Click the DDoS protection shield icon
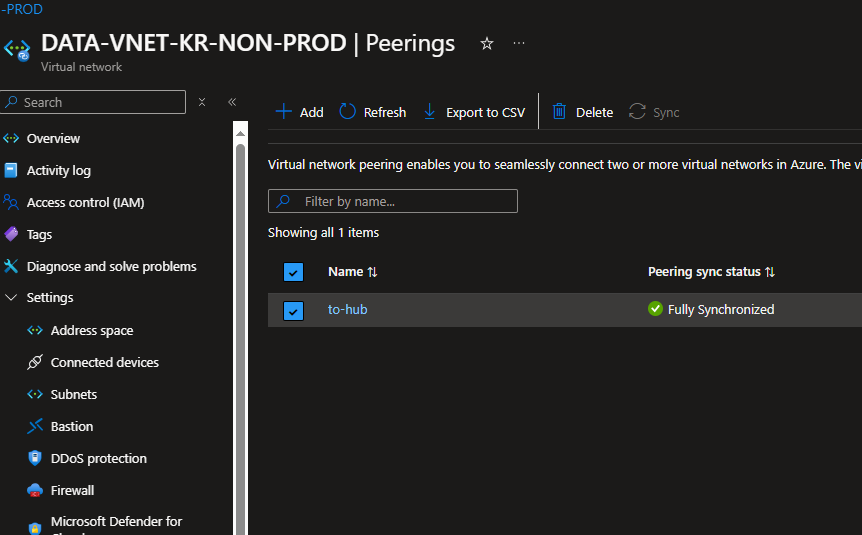The image size is (862, 535). (x=35, y=458)
